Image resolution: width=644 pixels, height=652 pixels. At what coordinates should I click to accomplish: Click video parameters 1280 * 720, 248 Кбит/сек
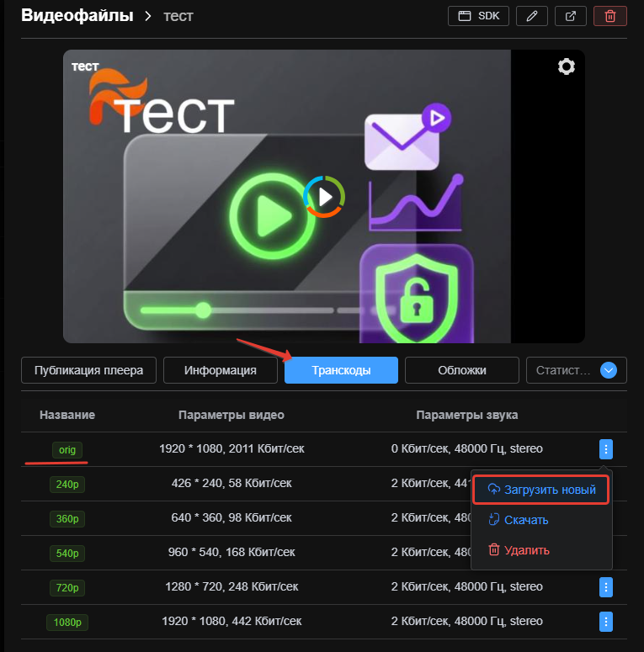tap(232, 586)
